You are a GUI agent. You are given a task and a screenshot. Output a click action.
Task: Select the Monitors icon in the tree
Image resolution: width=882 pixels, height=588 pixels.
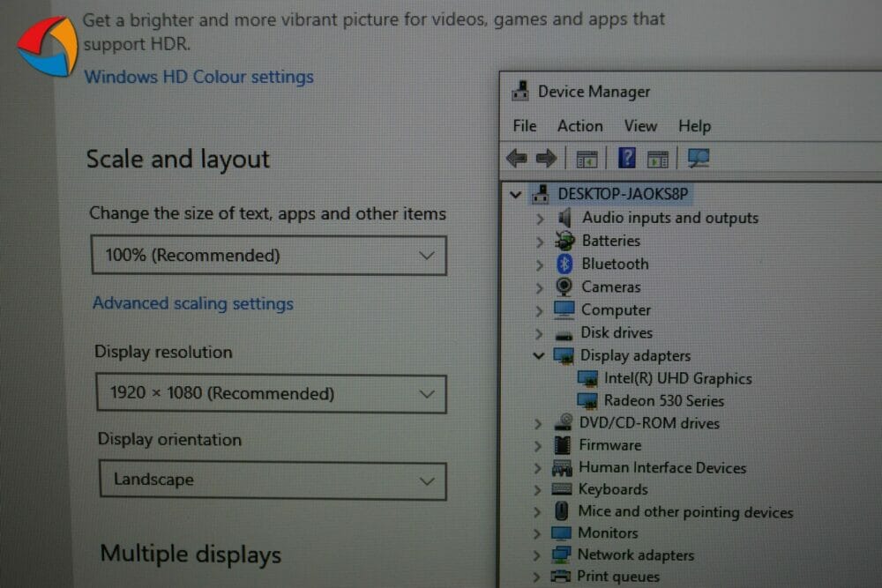(561, 533)
